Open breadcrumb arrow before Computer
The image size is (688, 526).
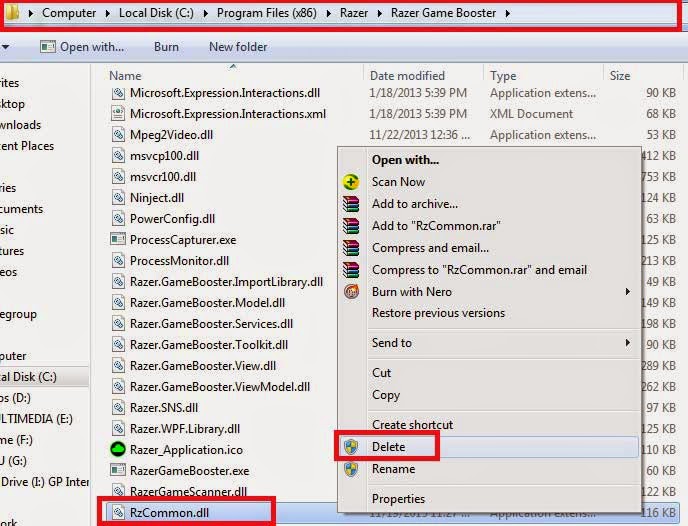[31, 13]
